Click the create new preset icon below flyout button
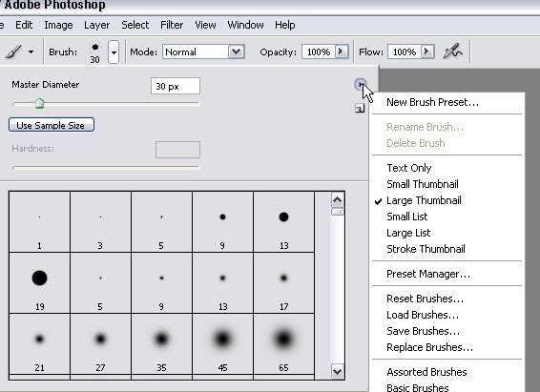 point(360,109)
